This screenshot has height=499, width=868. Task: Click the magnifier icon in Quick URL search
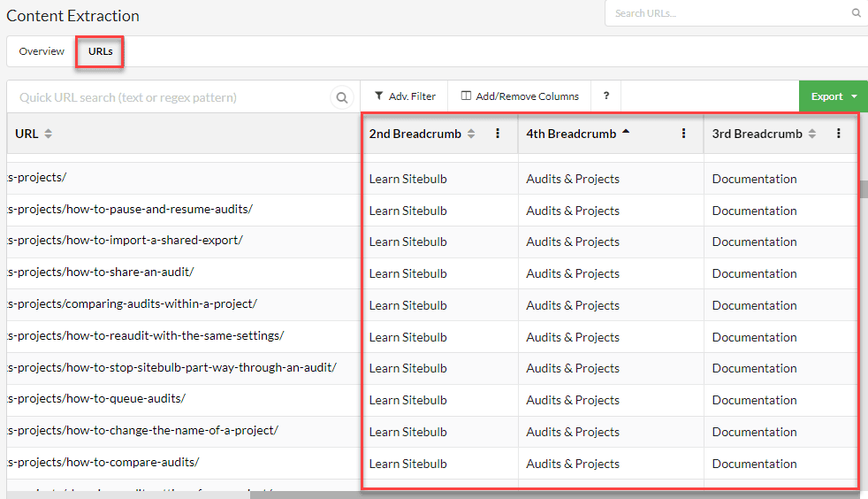342,97
